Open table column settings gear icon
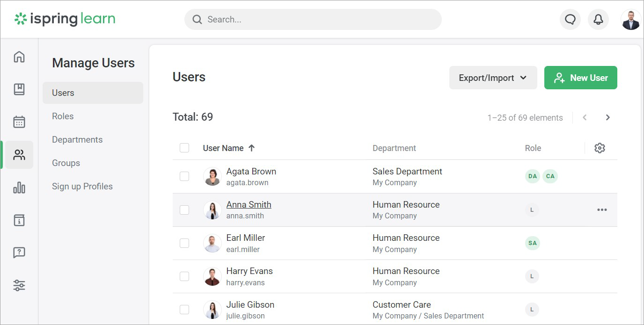 pos(600,148)
